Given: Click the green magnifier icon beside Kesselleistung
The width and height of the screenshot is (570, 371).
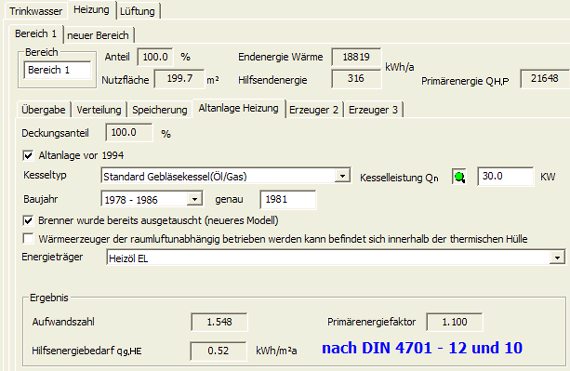Looking at the screenshot, I should click(x=459, y=177).
